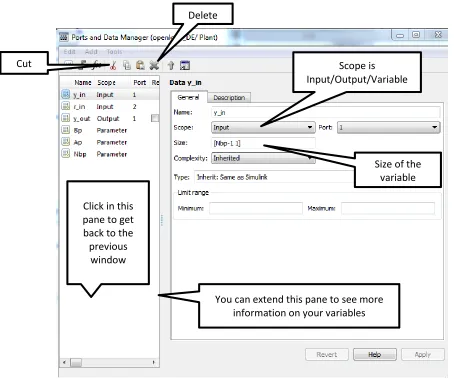Click the Input scope cell of r_in
The height and width of the screenshot is (379, 454).
[x=105, y=107]
